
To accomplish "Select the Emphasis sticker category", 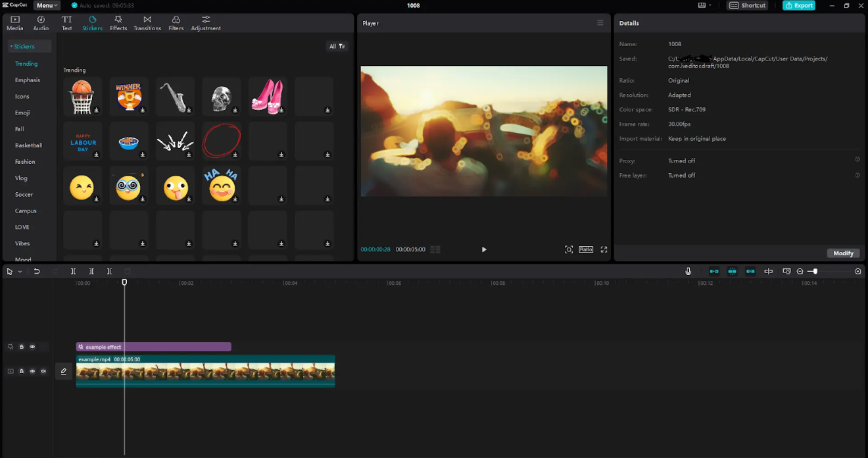I will [x=28, y=80].
